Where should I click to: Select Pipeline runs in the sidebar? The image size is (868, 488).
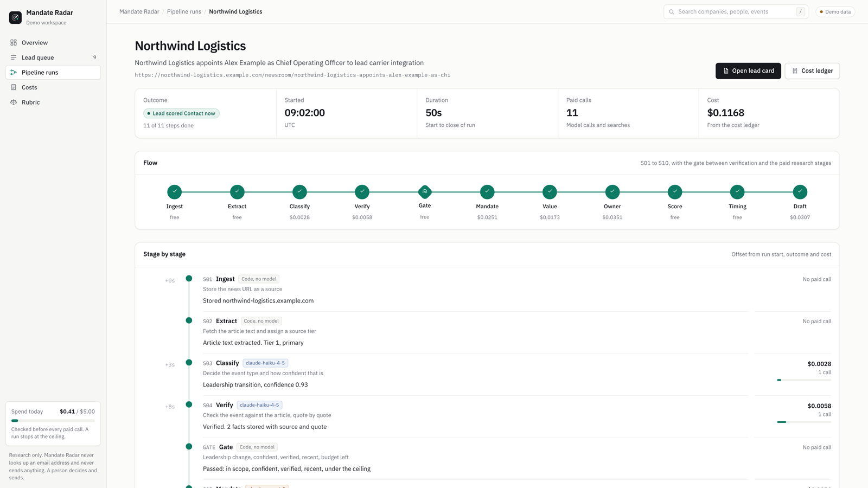(x=53, y=72)
